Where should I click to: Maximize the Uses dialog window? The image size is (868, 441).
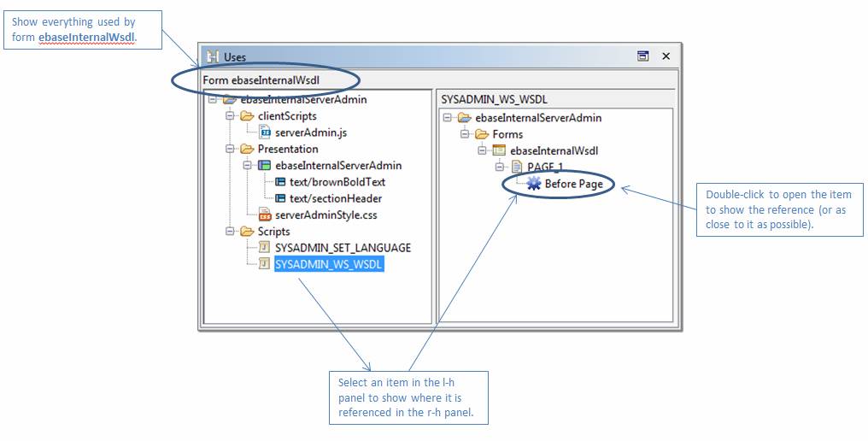642,56
